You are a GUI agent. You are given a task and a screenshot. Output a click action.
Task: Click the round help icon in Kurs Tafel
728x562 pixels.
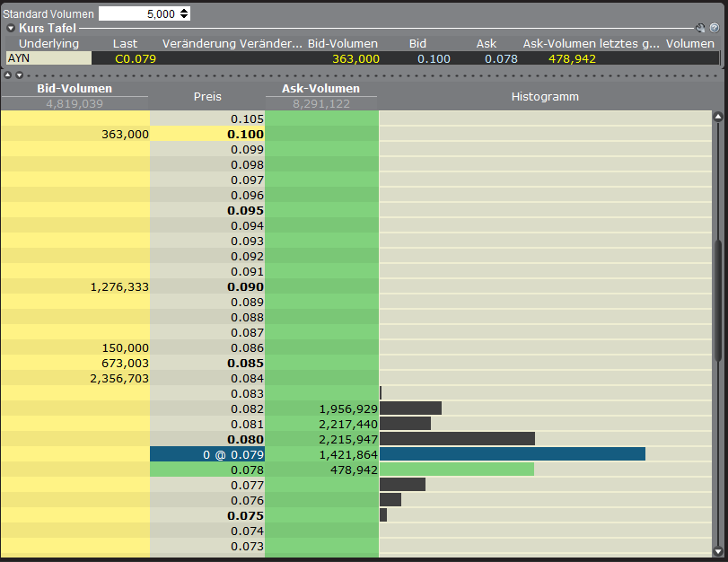pyautogui.click(x=714, y=28)
